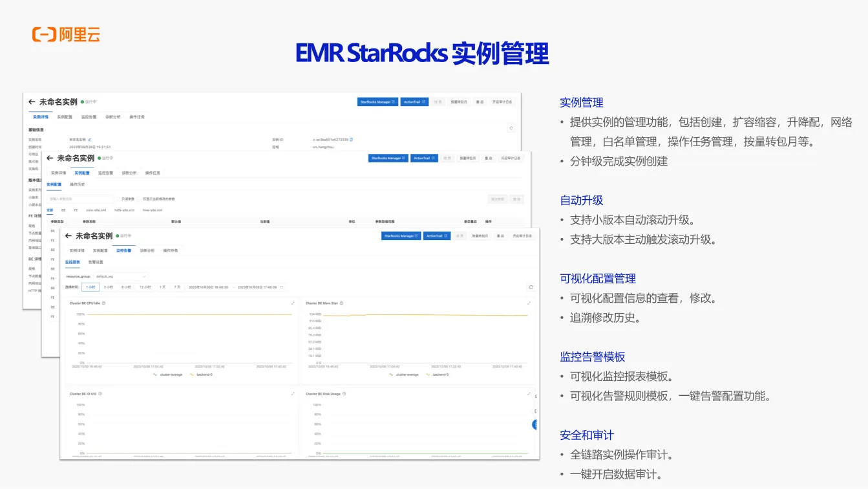This screenshot has height=489, width=868.
Task: Open 操作历史 sub-tab in configuration window
Action: coord(78,185)
